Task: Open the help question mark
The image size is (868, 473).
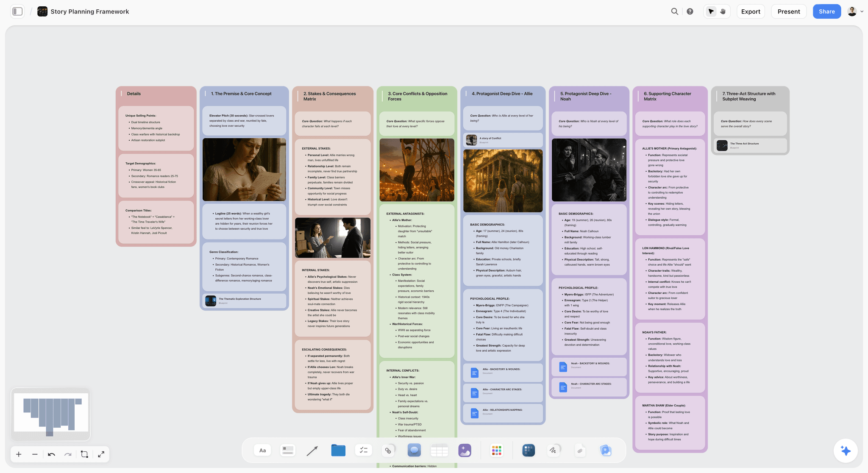Action: click(x=690, y=11)
